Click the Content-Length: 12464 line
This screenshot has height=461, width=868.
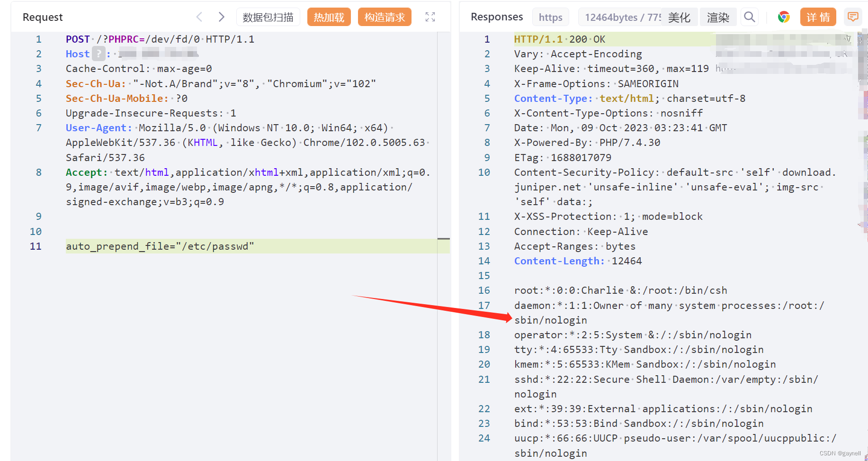click(x=578, y=261)
